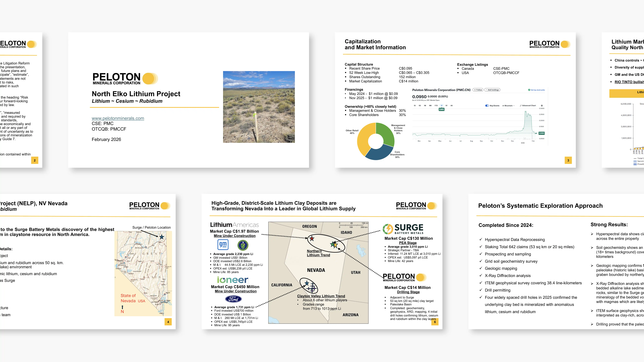Toggle Key Events off on the stock chart
This screenshot has height=362, width=644.
487,106
